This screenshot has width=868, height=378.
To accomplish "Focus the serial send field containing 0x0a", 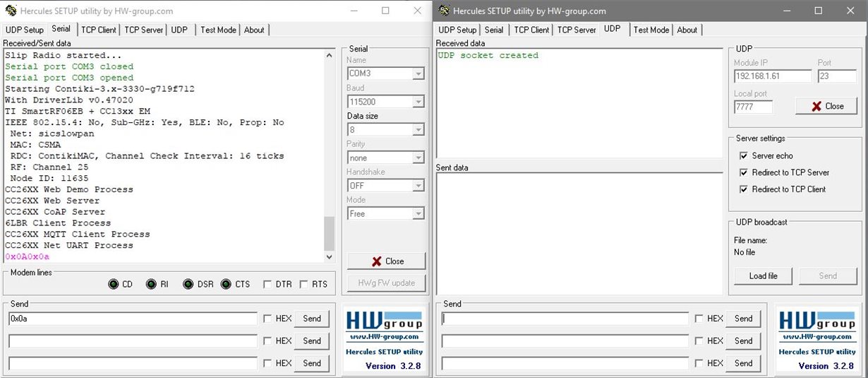I will click(x=133, y=319).
